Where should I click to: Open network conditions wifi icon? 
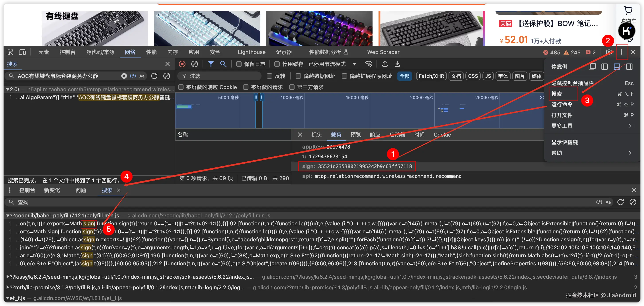coord(369,64)
